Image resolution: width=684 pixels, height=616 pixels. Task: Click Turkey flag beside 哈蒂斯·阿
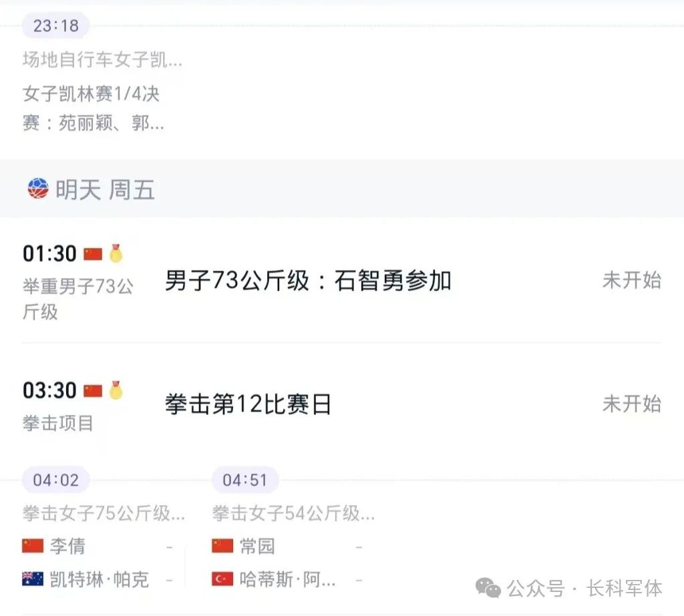click(222, 579)
